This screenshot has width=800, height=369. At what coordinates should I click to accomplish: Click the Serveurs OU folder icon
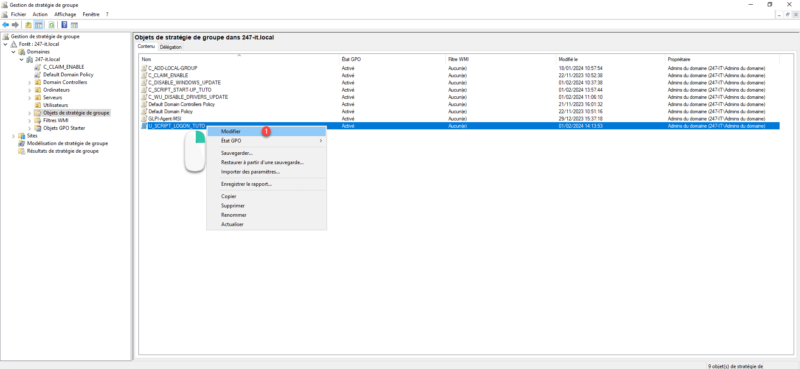click(x=38, y=97)
